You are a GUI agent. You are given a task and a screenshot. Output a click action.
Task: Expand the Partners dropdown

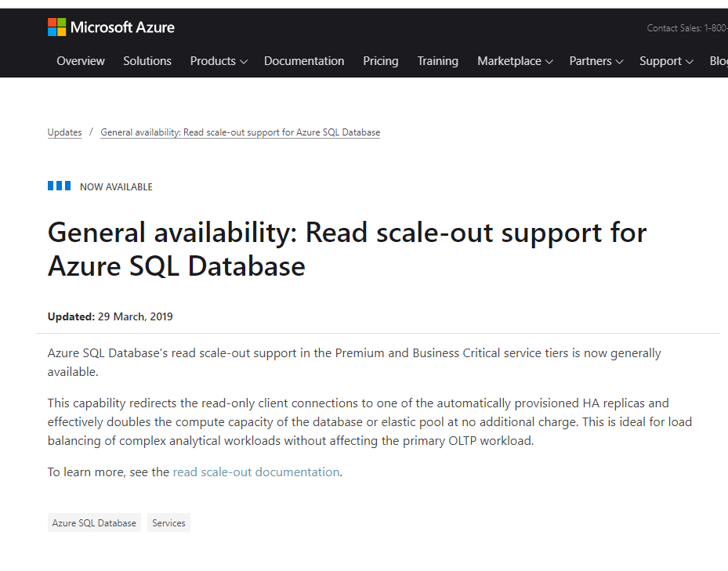pyautogui.click(x=596, y=61)
